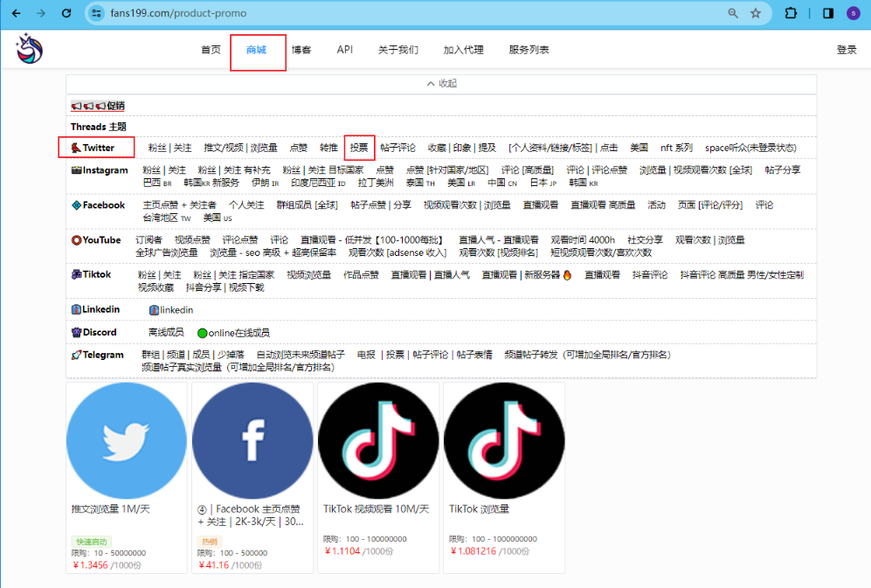Open site info icon in address bar
Viewport: 871px width, 588px height.
click(97, 13)
